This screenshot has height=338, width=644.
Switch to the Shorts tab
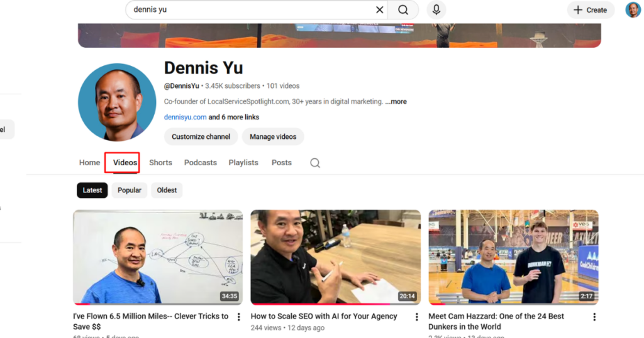click(160, 163)
